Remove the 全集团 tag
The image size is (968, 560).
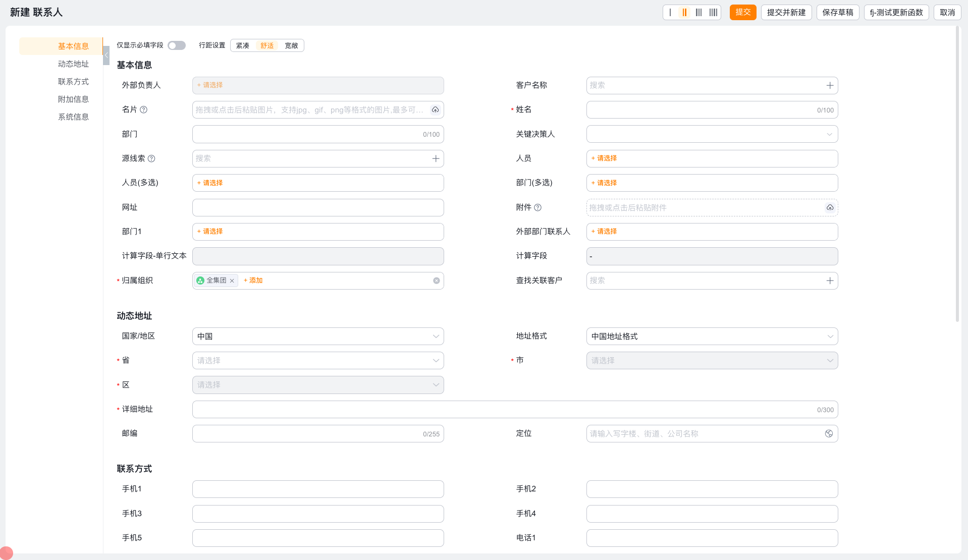[x=232, y=281]
